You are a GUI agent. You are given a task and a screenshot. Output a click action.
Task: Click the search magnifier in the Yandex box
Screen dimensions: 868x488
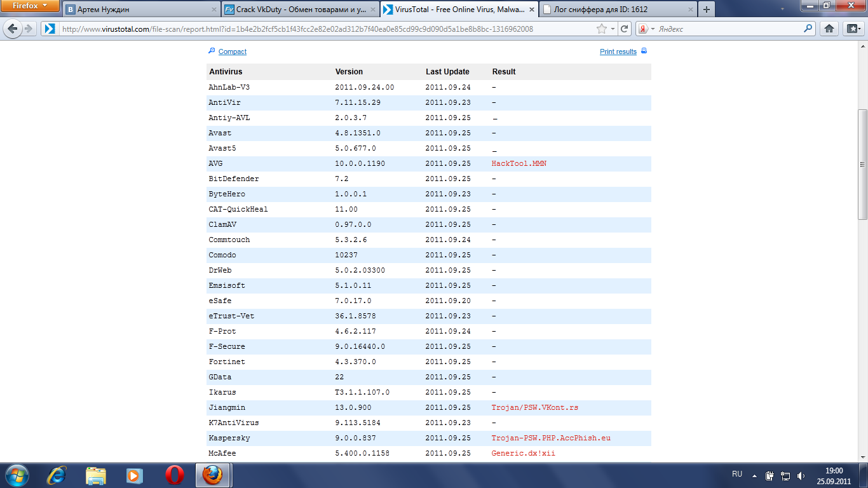(x=808, y=29)
